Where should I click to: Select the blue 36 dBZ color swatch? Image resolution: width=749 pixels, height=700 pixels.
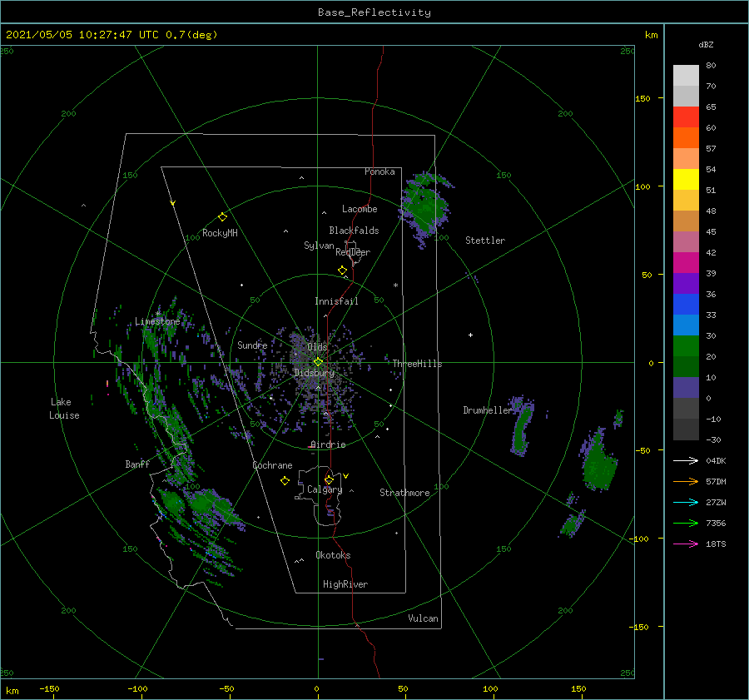(x=686, y=304)
